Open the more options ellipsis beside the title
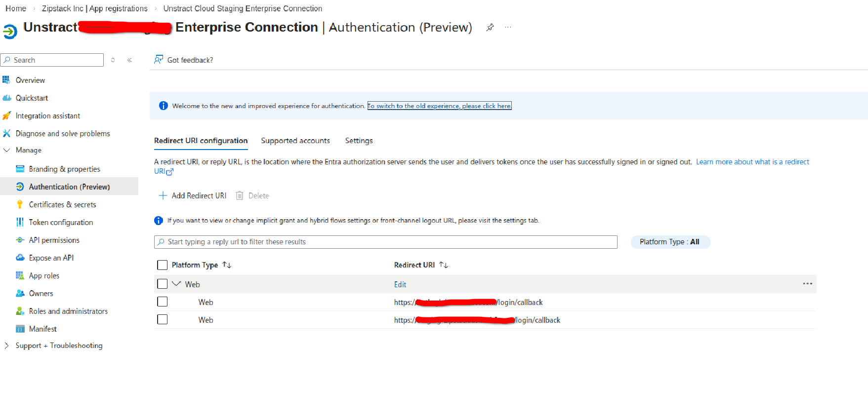The width and height of the screenshot is (868, 420). point(508,27)
